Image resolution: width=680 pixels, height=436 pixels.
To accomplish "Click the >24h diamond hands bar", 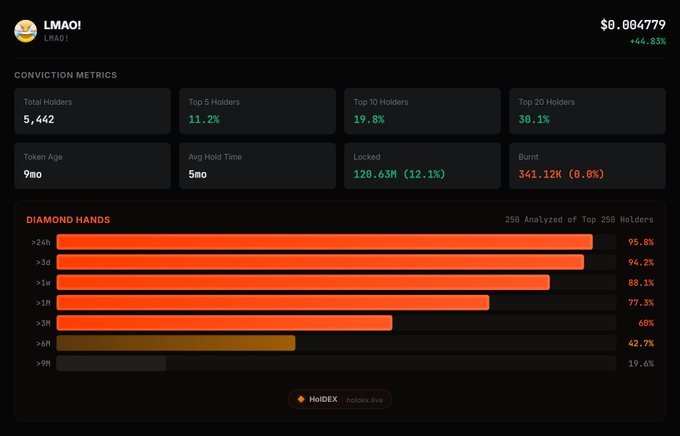I will pyautogui.click(x=324, y=242).
